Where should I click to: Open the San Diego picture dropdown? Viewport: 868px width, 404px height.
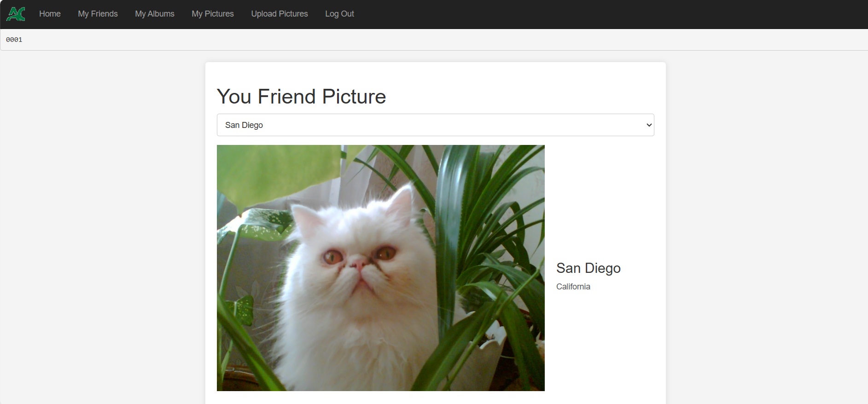pyautogui.click(x=435, y=125)
